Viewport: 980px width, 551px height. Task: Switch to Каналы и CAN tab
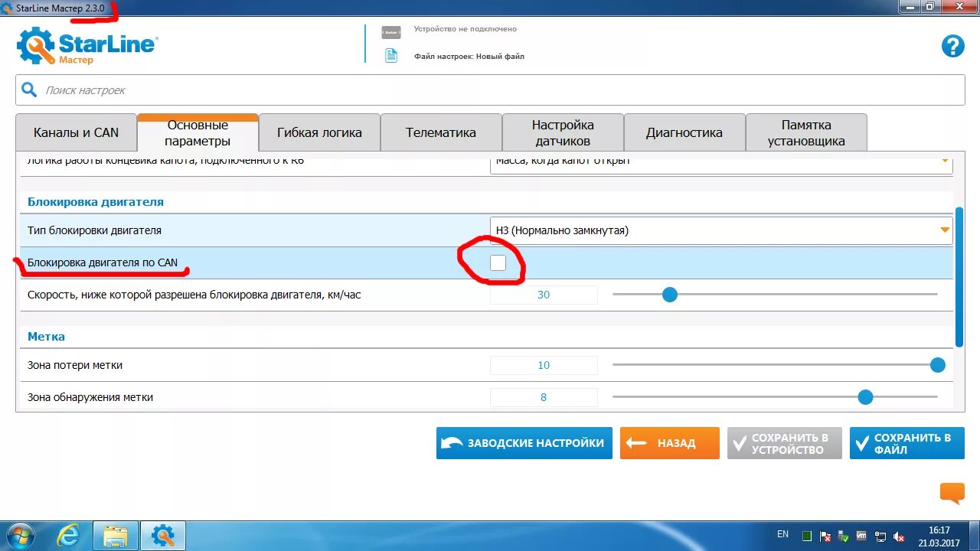click(x=76, y=132)
